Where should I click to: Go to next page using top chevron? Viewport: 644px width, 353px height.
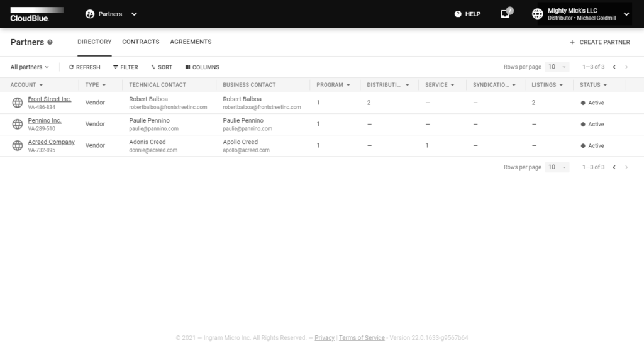(x=626, y=67)
